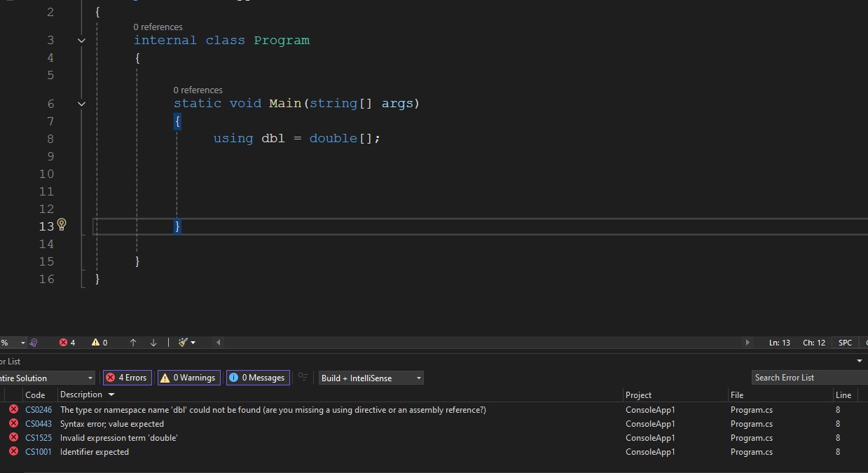Open the zoom percentage dropdown
868x473 pixels.
pos(22,343)
